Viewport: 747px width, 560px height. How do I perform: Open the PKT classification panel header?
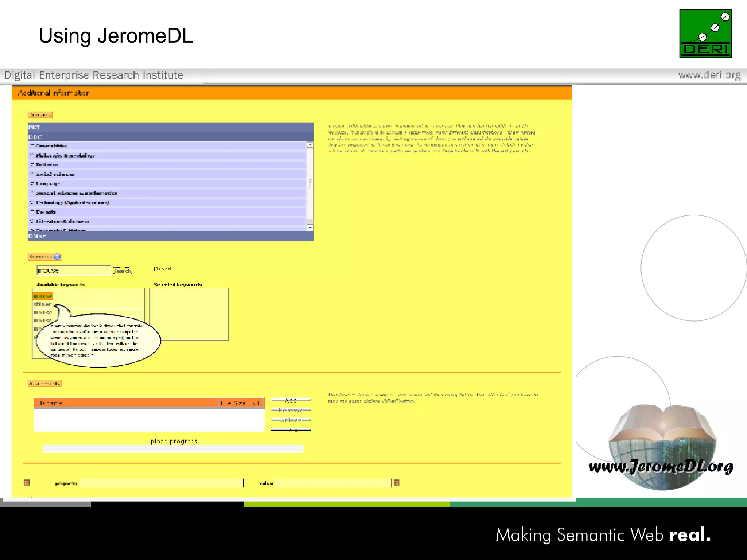coord(171,127)
